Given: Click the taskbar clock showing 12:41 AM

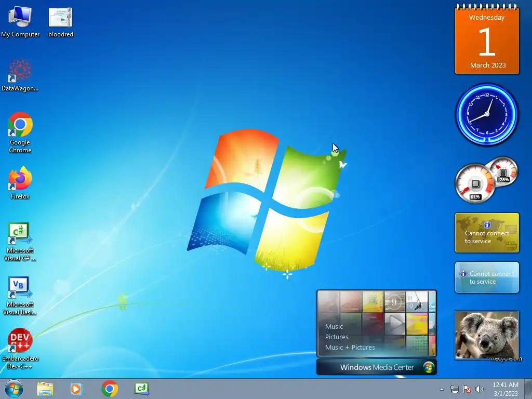Looking at the screenshot, I should (x=505, y=389).
